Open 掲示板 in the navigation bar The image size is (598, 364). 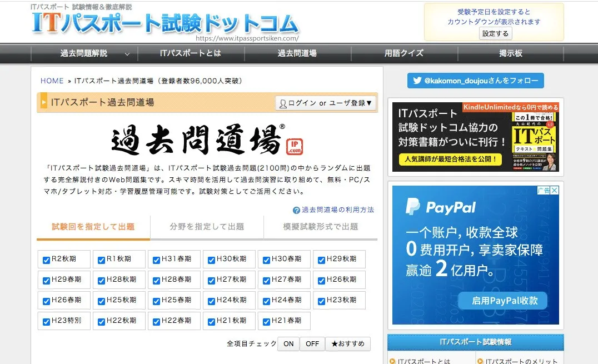[511, 53]
